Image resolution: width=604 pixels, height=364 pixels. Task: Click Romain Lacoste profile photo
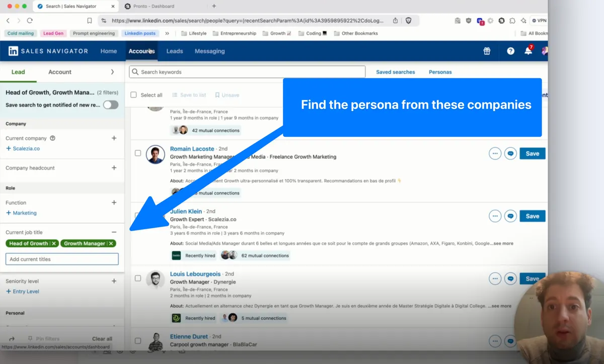click(x=155, y=154)
